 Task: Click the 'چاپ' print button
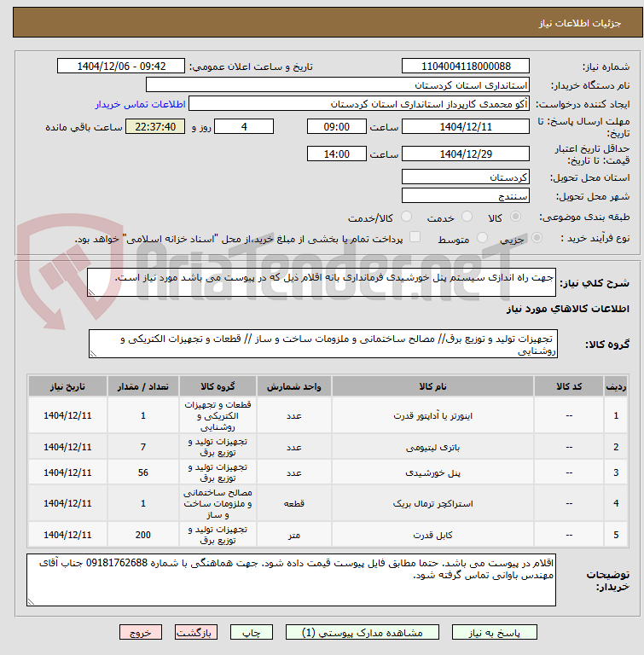(x=252, y=633)
